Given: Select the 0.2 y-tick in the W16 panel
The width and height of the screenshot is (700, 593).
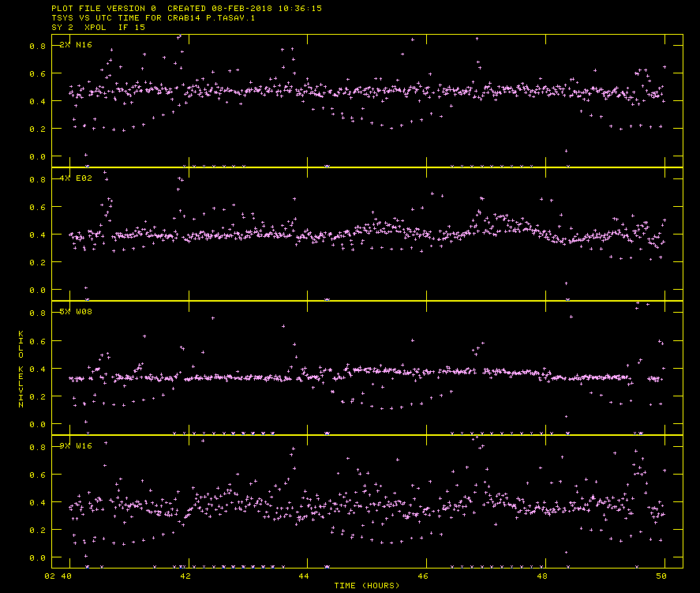Looking at the screenshot, I should pos(37,531).
